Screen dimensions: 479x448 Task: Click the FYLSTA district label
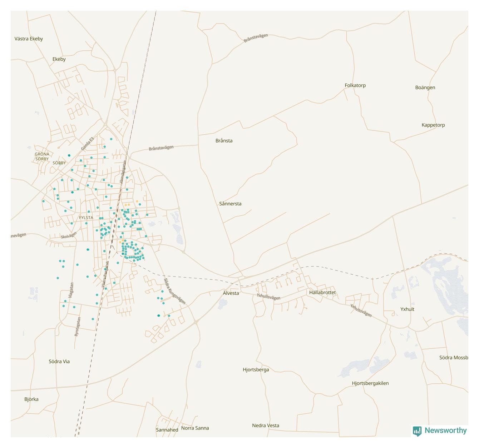pos(86,218)
